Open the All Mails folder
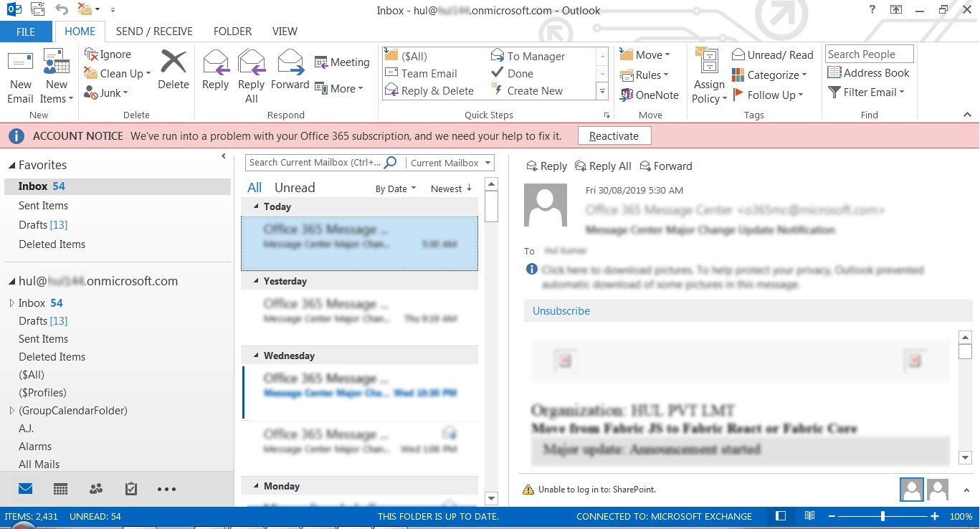This screenshot has height=529, width=980. (x=39, y=464)
